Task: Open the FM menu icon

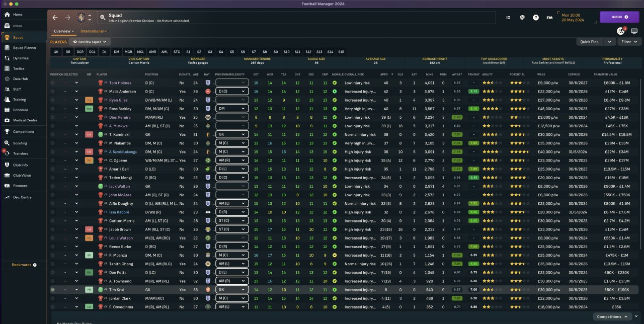Action: pyautogui.click(x=549, y=18)
